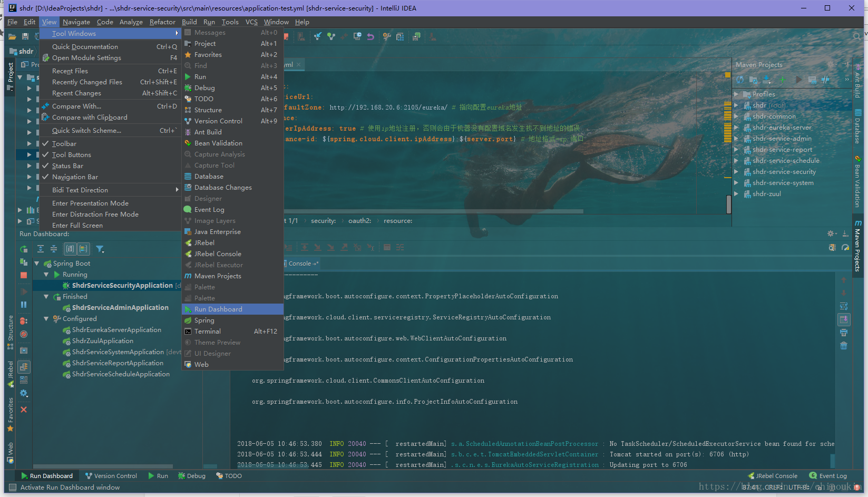Screen dimensions: 868x497
Task: Print console output with printer icon
Action: (x=844, y=333)
